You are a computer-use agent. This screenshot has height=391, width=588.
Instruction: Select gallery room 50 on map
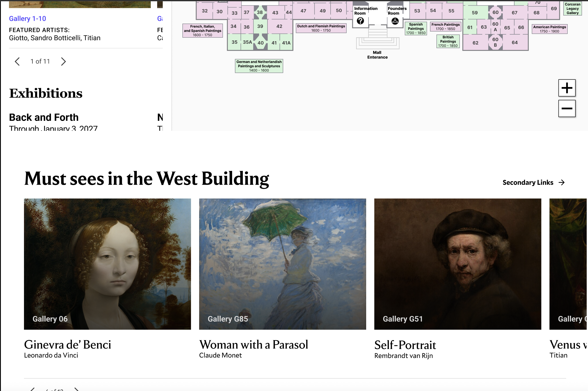339,11
